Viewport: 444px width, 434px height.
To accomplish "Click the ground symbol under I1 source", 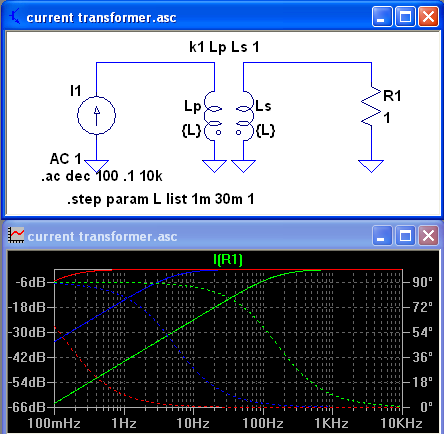I will click(x=97, y=166).
